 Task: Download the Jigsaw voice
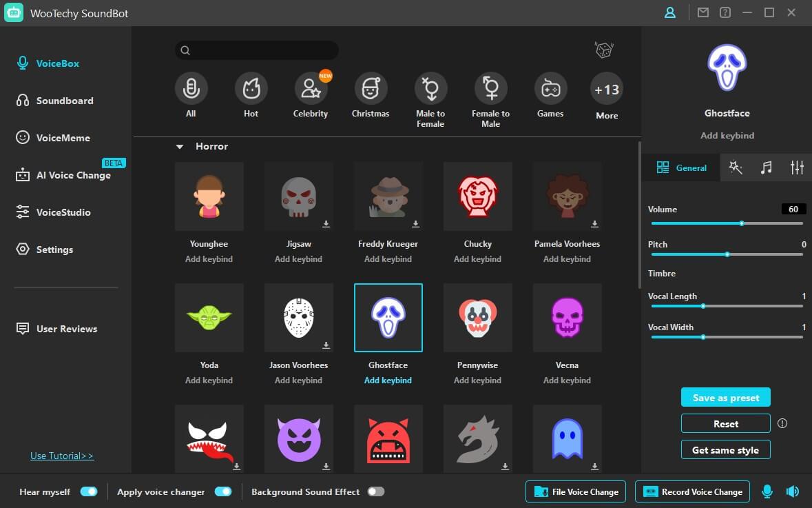coord(326,224)
